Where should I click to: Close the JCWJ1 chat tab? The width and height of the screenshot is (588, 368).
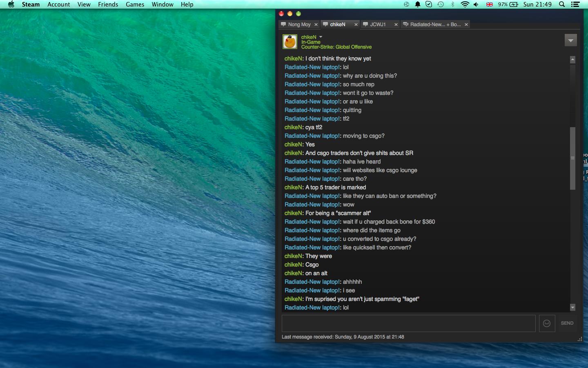pyautogui.click(x=396, y=25)
